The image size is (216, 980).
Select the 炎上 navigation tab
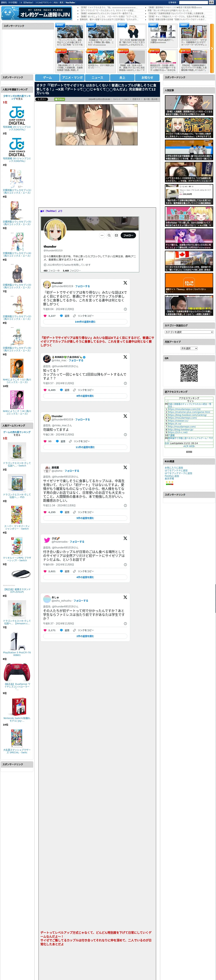tap(122, 78)
